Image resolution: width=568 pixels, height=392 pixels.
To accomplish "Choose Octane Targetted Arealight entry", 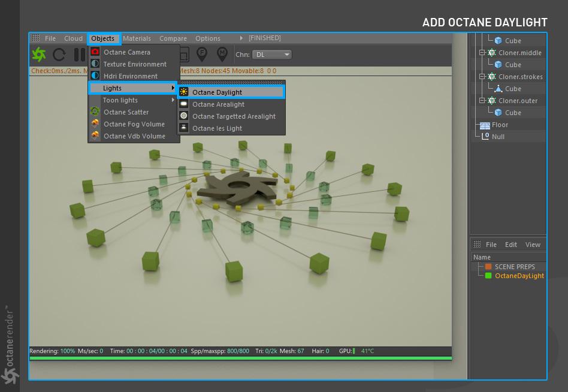I will (x=231, y=116).
